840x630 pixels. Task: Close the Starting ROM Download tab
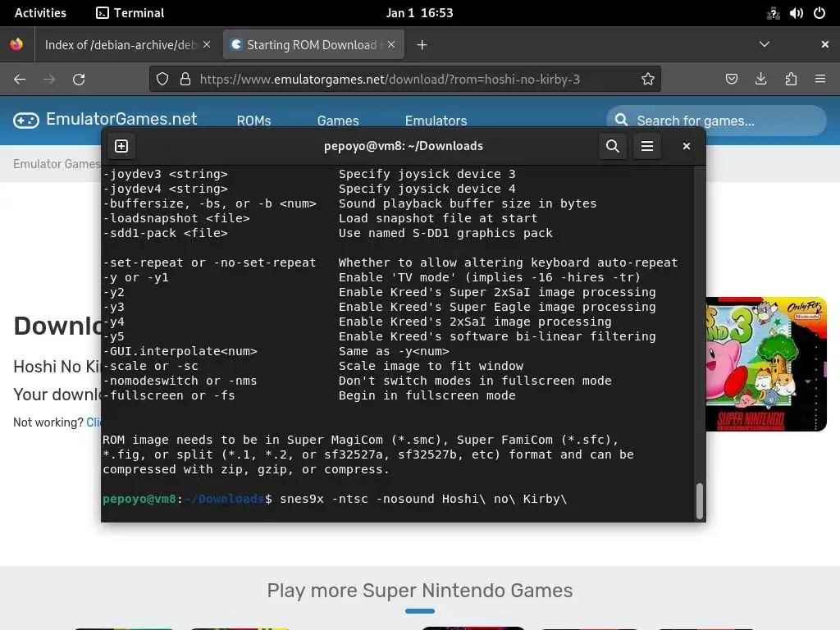coord(391,44)
